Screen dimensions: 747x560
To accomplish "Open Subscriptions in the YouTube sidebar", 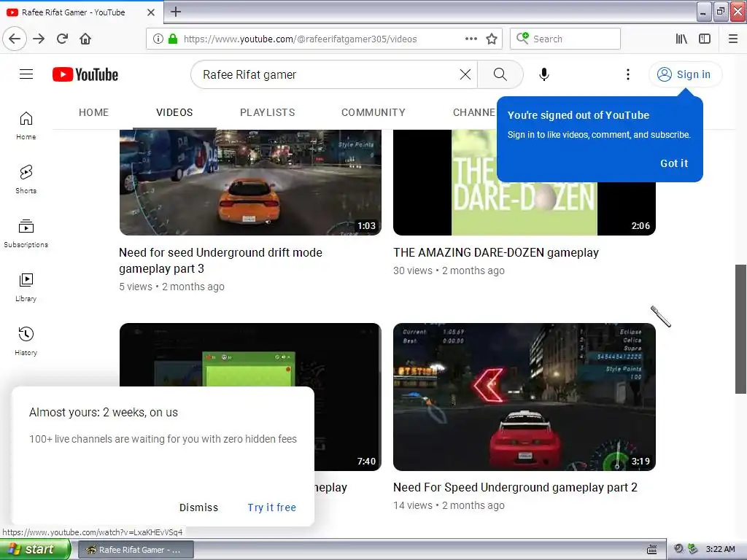I will [26, 233].
